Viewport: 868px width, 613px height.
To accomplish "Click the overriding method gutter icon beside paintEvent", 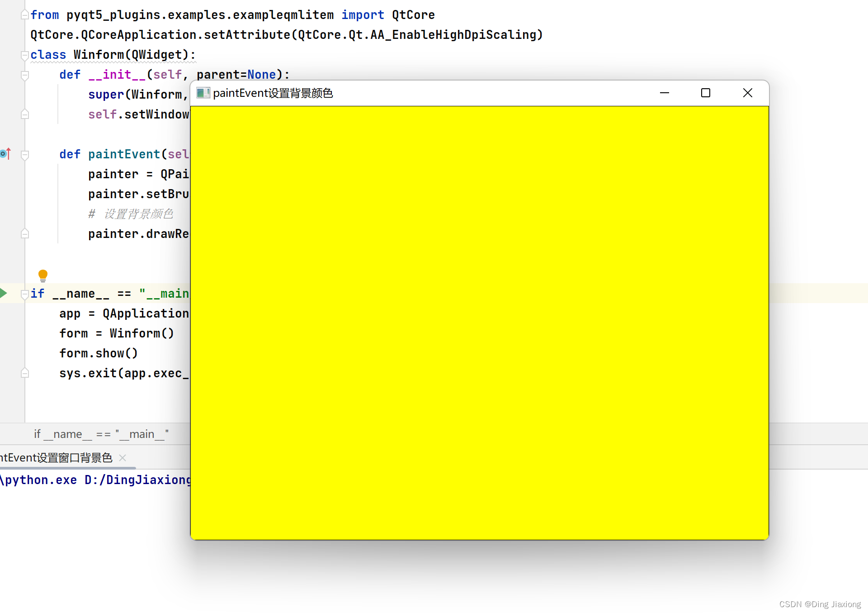I will [x=5, y=154].
